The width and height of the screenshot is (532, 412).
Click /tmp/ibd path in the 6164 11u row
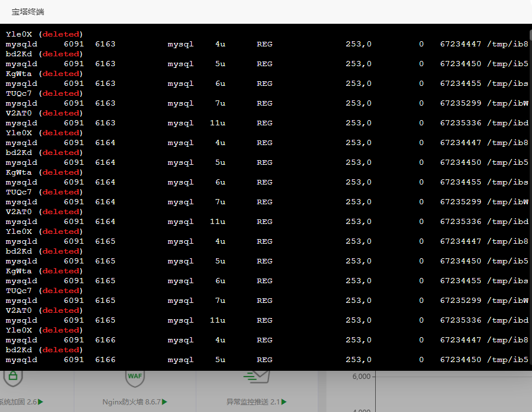[508, 222]
